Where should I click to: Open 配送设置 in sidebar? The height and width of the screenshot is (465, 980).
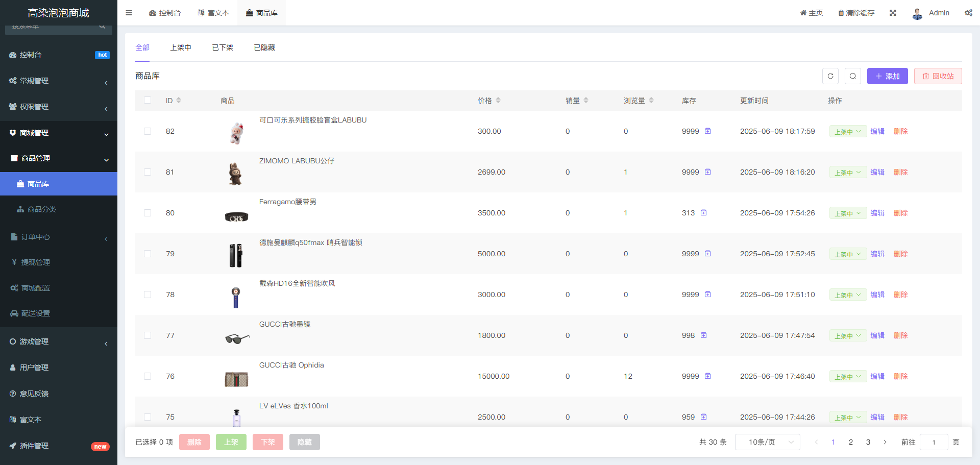59,313
